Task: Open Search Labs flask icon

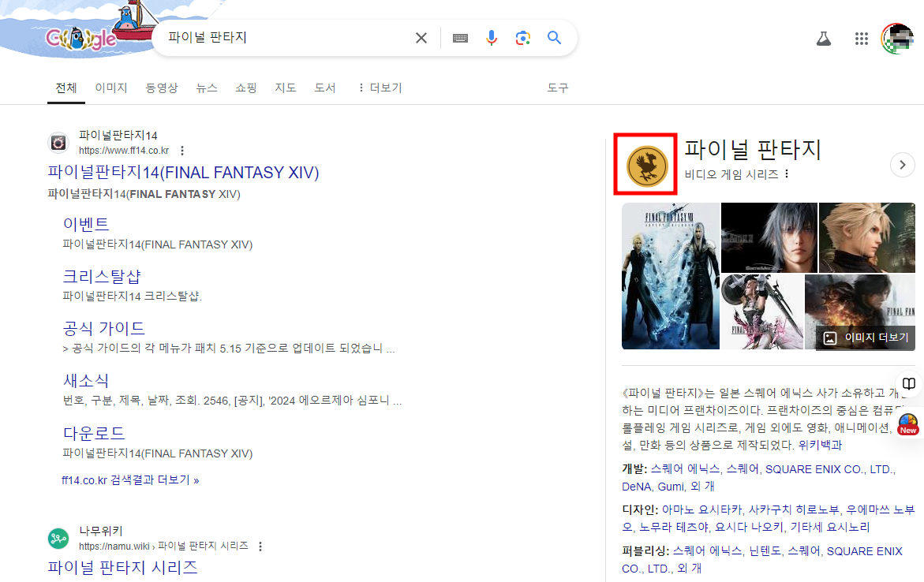Action: [823, 39]
